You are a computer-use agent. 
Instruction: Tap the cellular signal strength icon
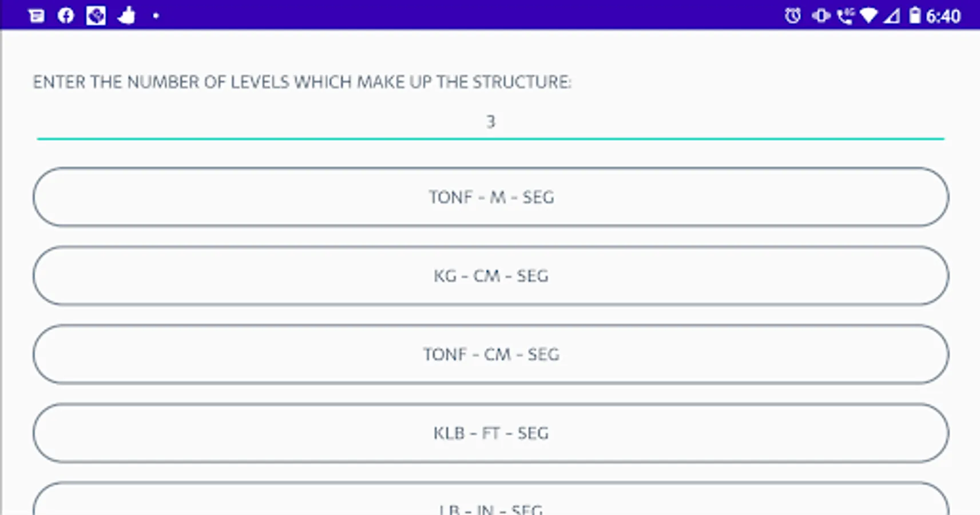891,15
